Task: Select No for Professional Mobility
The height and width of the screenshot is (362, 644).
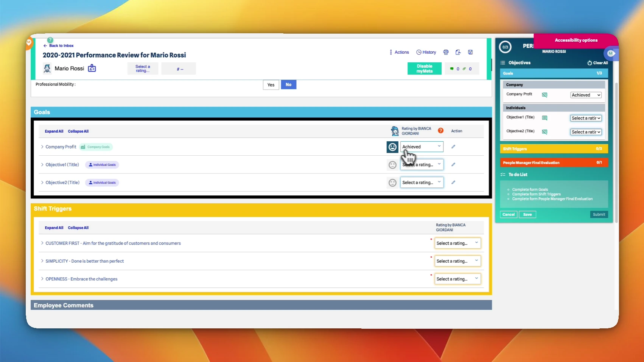Action: pyautogui.click(x=288, y=85)
